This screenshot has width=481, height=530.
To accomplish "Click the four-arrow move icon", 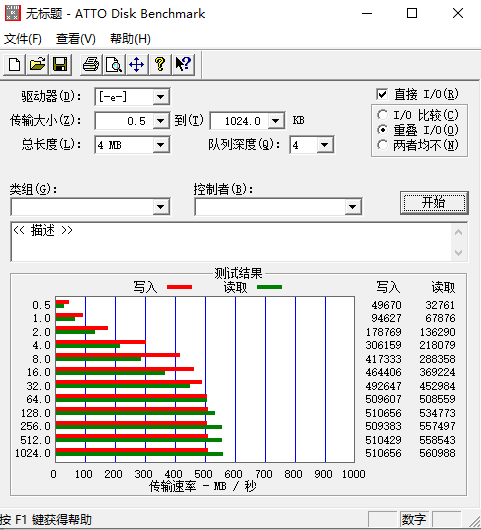I will [137, 64].
